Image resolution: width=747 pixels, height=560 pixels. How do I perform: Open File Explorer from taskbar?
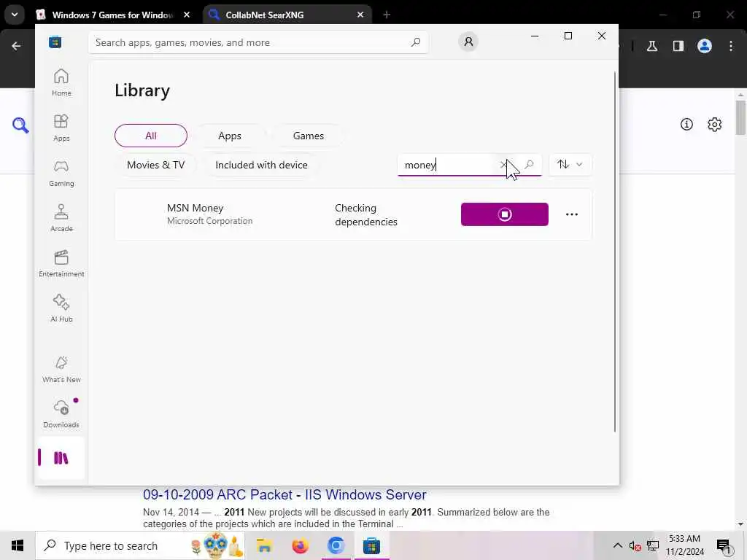pyautogui.click(x=264, y=545)
